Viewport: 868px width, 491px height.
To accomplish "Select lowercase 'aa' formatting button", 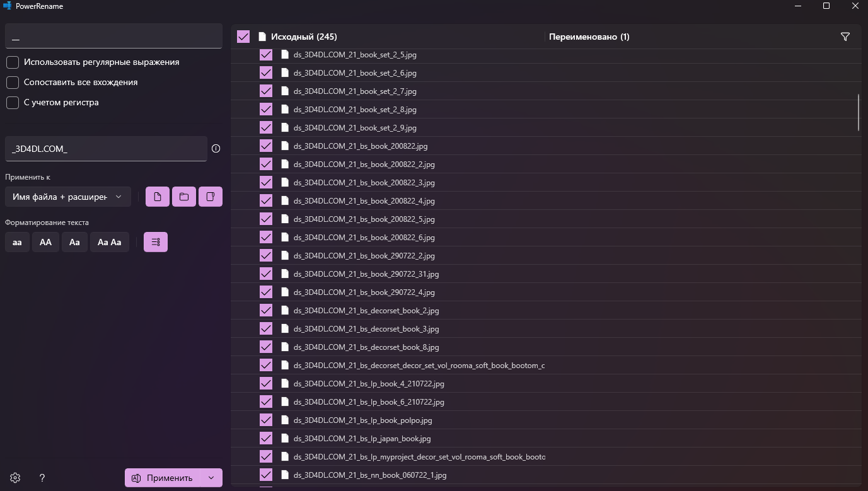I will (17, 242).
